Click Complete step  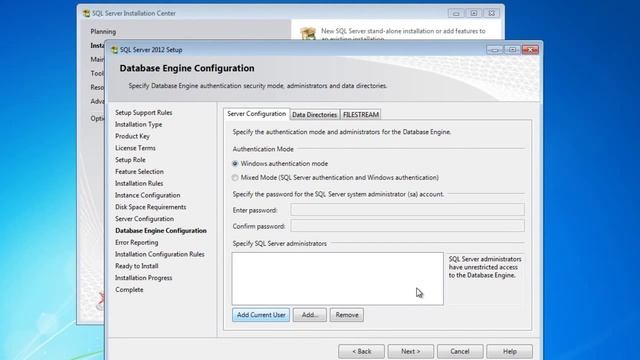point(129,290)
